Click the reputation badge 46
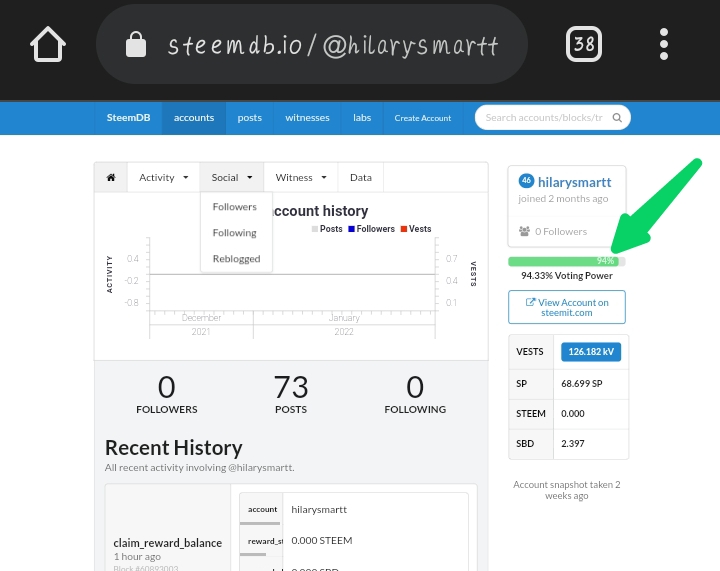The width and height of the screenshot is (720, 571). click(x=526, y=181)
